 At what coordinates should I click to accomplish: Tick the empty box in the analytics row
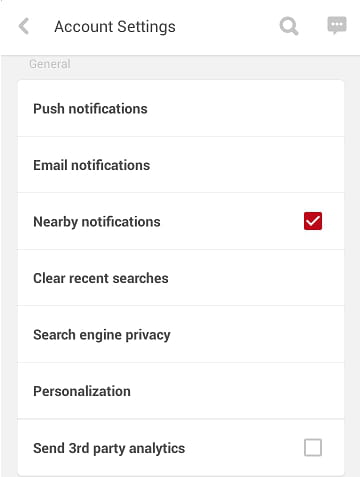(313, 447)
